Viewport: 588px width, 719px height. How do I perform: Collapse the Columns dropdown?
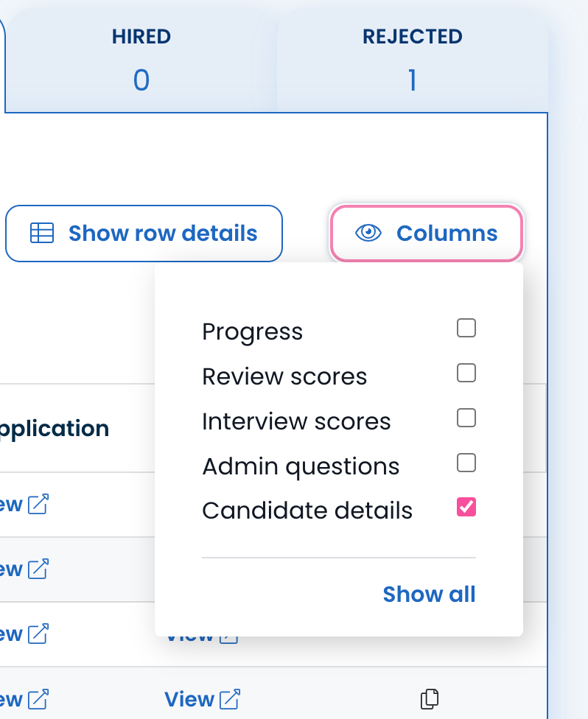point(427,234)
